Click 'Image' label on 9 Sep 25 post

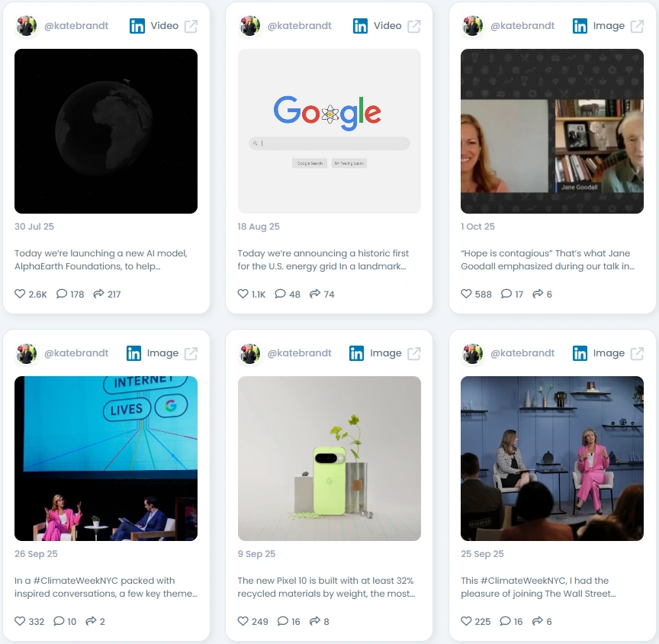(x=385, y=353)
